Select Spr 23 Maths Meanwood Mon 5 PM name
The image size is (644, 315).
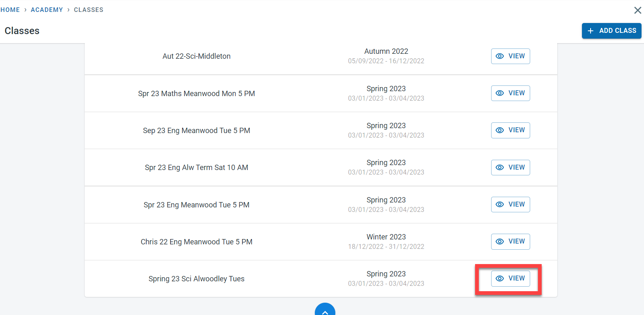pyautogui.click(x=196, y=94)
